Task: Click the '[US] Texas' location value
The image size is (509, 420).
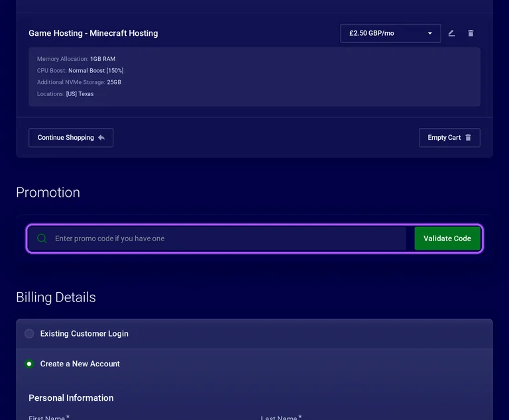Action: point(80,94)
